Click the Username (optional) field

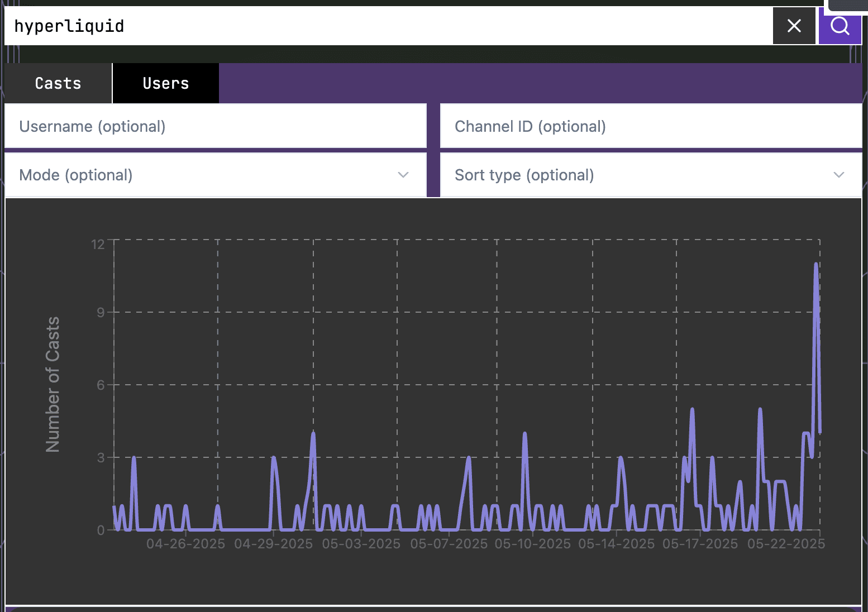(216, 126)
